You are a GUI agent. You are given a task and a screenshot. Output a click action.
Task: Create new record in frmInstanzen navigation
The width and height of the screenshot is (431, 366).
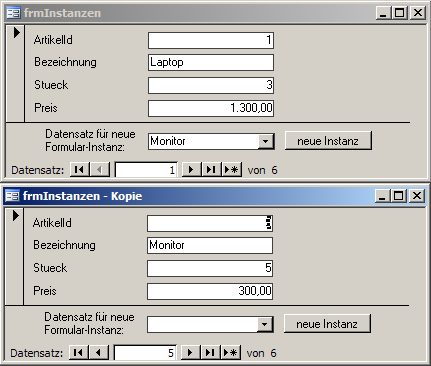tap(231, 170)
